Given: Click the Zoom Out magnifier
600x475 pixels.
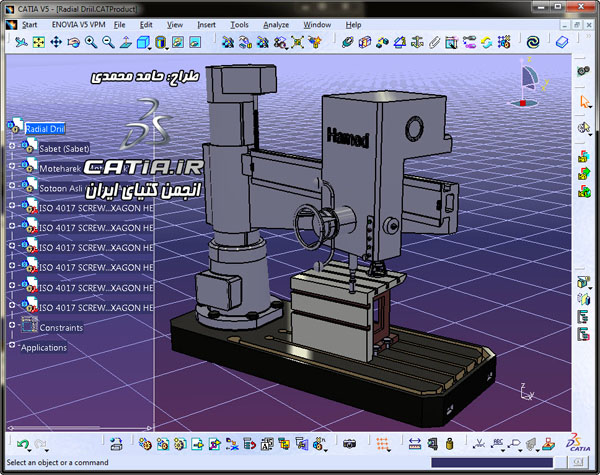Looking at the screenshot, I should [108, 42].
